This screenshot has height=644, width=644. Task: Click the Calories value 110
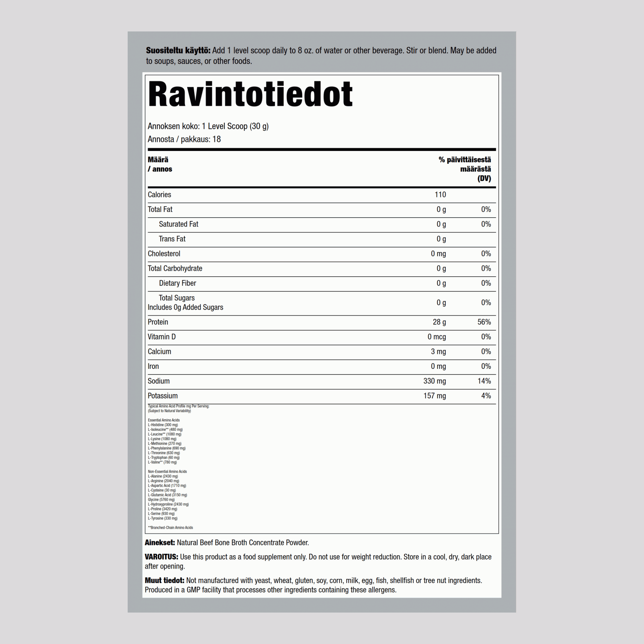click(440, 195)
